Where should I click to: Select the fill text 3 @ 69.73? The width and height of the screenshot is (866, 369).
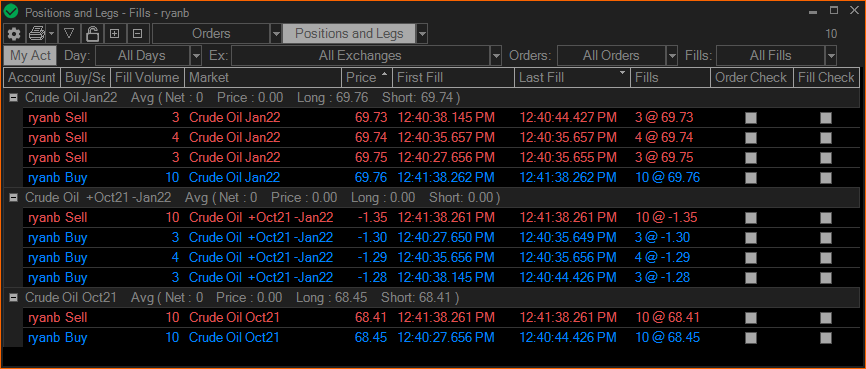pyautogui.click(x=664, y=118)
